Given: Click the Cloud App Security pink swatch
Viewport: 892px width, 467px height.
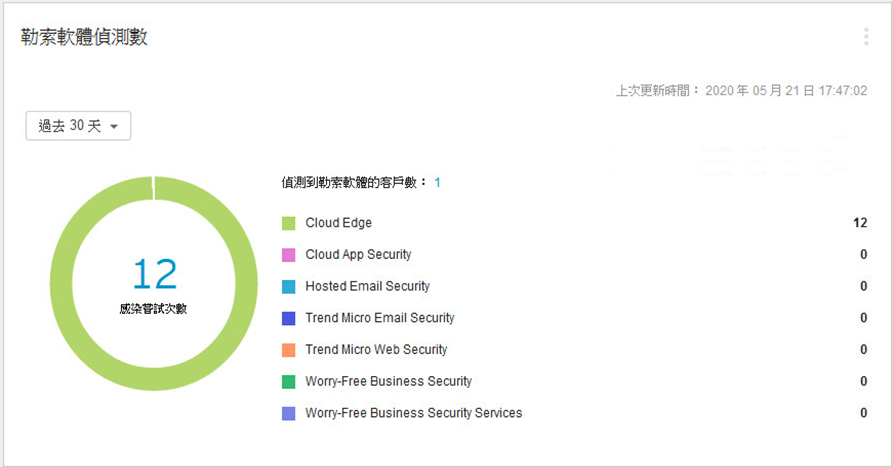Looking at the screenshot, I should click(x=289, y=255).
